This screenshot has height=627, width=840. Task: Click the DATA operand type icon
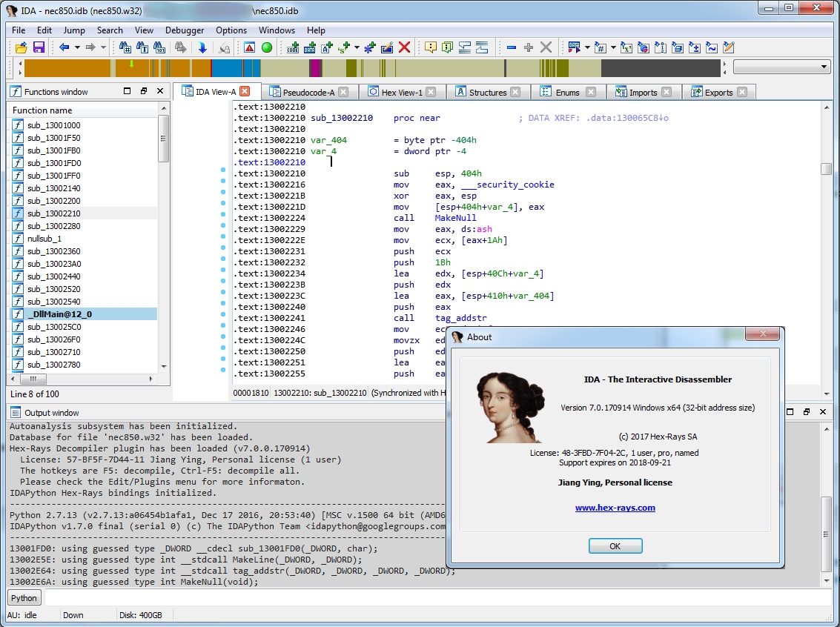(575, 47)
